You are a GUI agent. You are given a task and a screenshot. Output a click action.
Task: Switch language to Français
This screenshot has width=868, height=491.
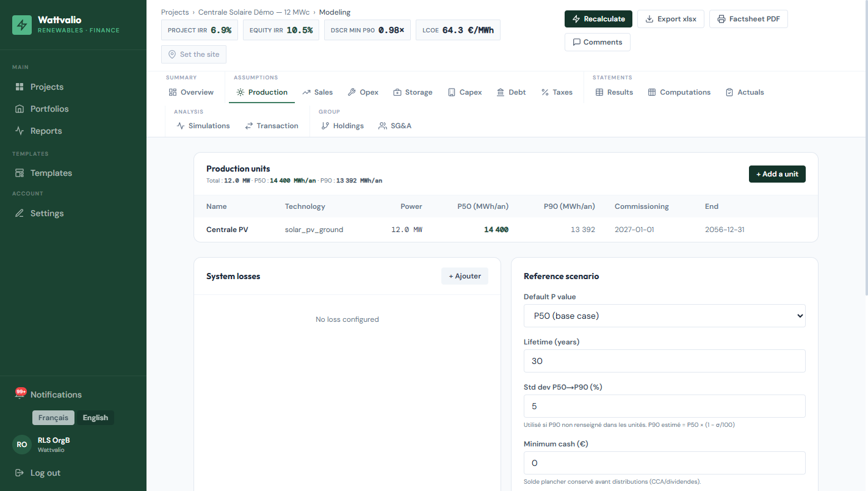coord(53,418)
